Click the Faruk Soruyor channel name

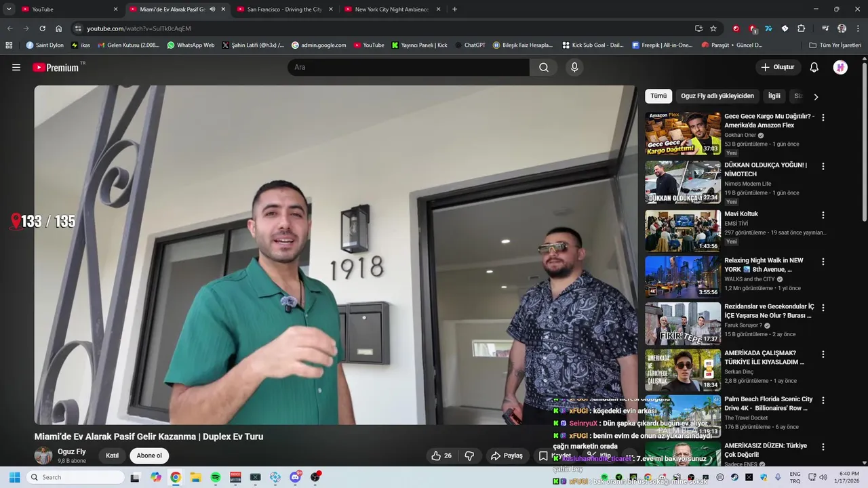(x=743, y=325)
